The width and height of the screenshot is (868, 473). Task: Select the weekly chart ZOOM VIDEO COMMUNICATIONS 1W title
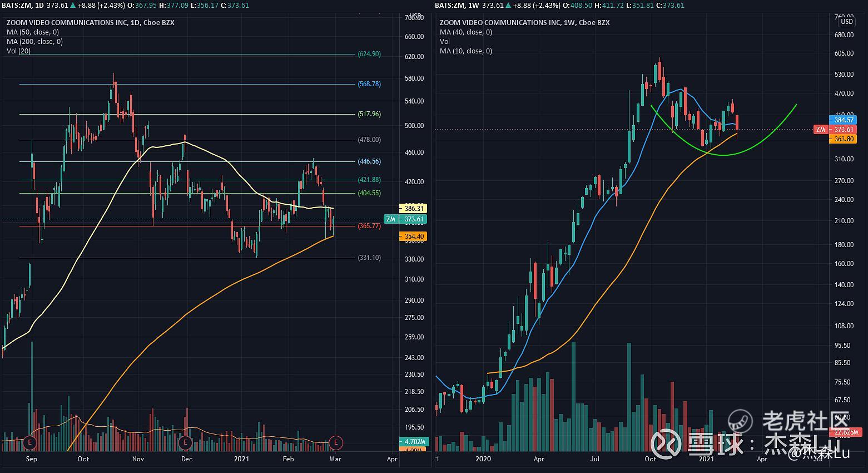[x=524, y=23]
